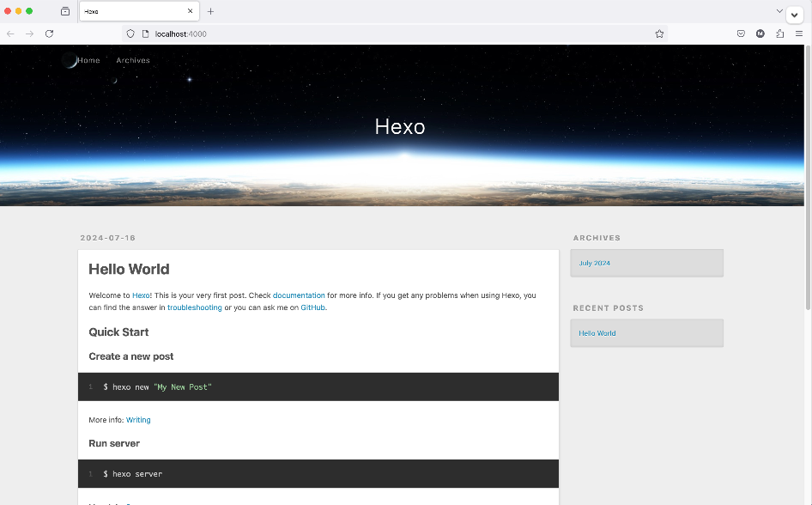Click the hexo server code line
The height and width of the screenshot is (505, 812).
point(132,474)
